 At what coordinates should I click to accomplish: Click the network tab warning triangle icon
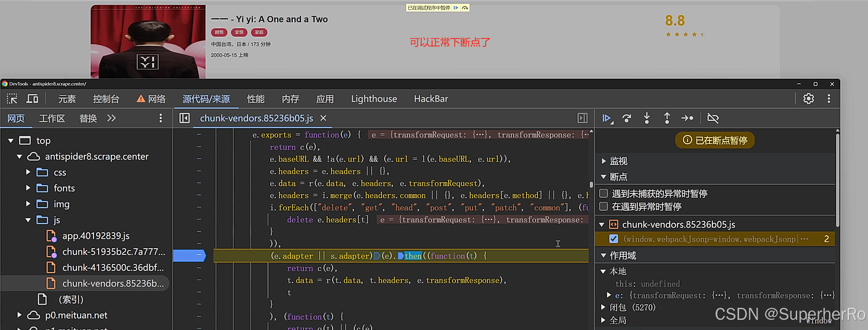click(141, 99)
